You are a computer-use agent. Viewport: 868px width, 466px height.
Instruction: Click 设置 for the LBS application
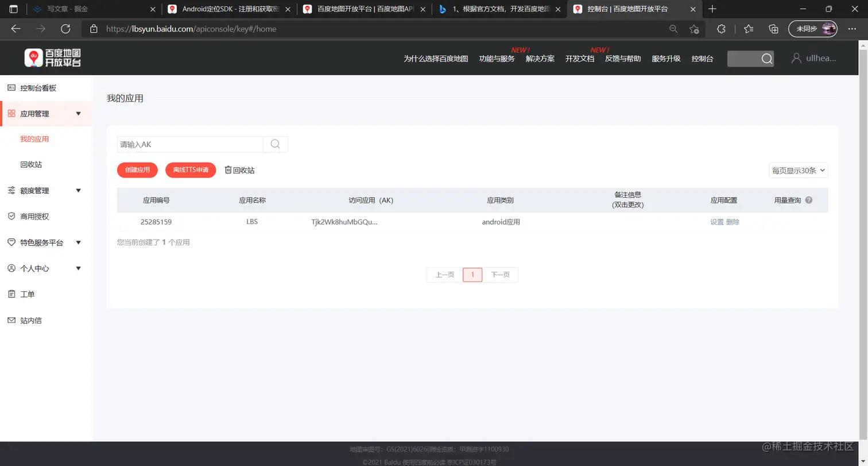click(x=717, y=222)
